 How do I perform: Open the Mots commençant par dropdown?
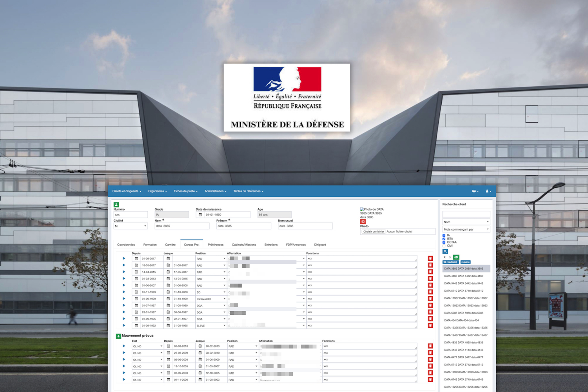[466, 229]
